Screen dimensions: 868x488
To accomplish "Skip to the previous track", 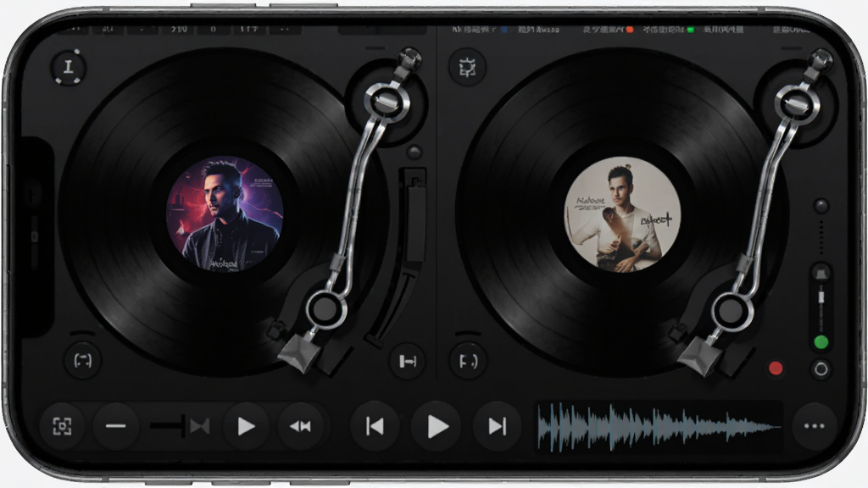I will (x=375, y=426).
